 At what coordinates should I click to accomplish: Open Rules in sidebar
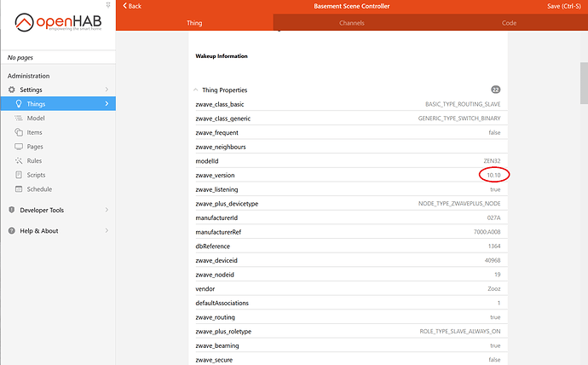click(x=58, y=160)
